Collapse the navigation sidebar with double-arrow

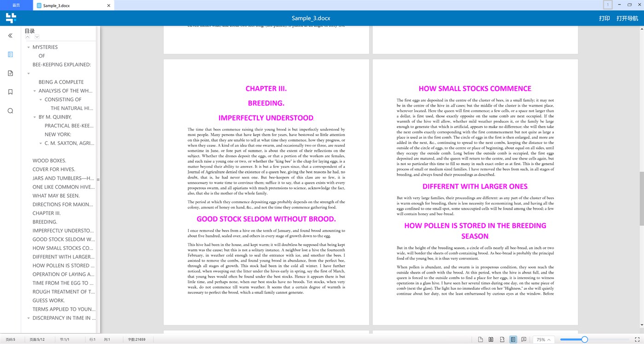click(10, 35)
